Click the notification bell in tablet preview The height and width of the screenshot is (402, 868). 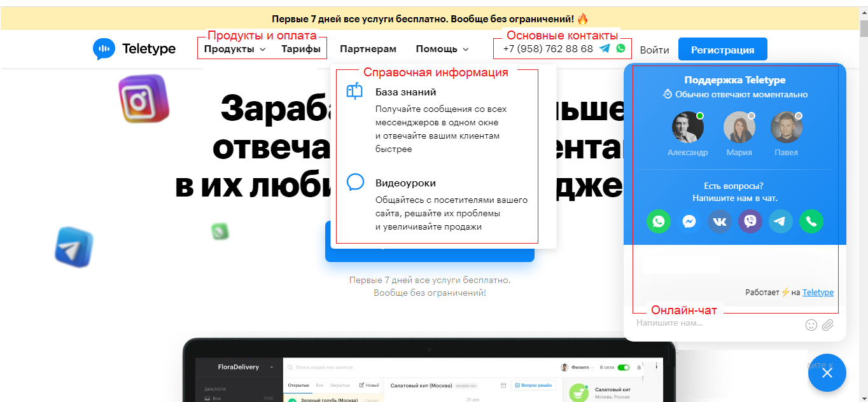(640, 367)
